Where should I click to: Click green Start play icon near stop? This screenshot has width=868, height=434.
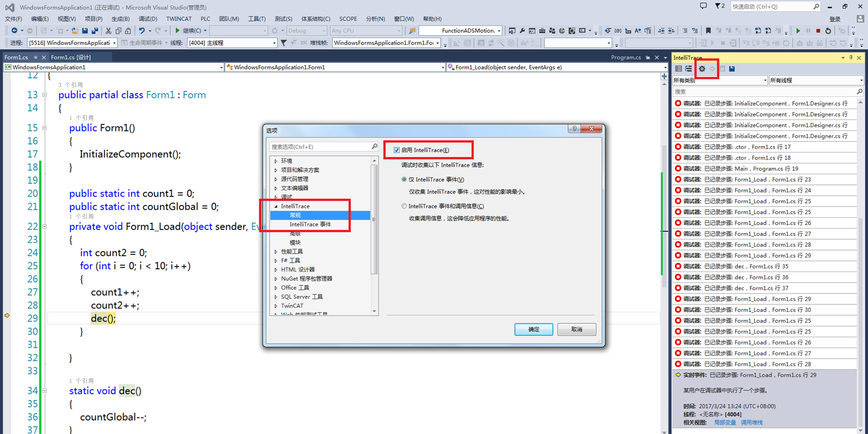(x=798, y=31)
